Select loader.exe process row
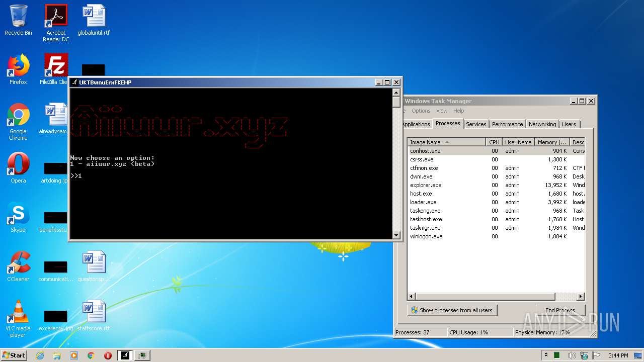This screenshot has height=362, width=644. (496, 202)
